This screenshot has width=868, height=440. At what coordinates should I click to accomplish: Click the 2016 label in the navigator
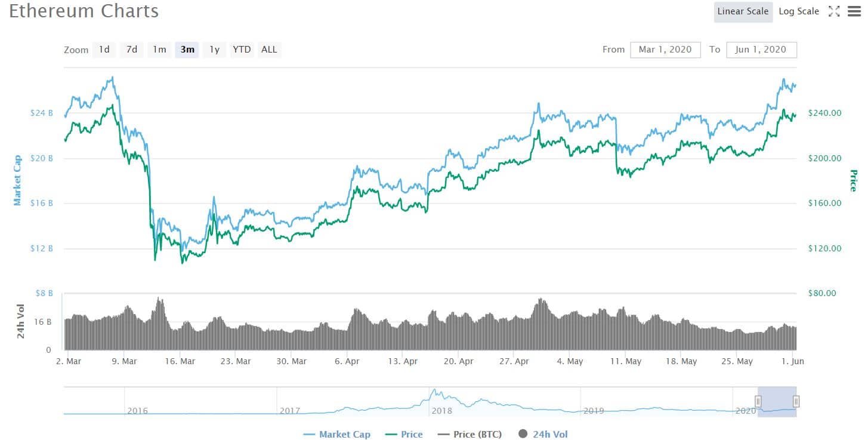[x=137, y=411]
